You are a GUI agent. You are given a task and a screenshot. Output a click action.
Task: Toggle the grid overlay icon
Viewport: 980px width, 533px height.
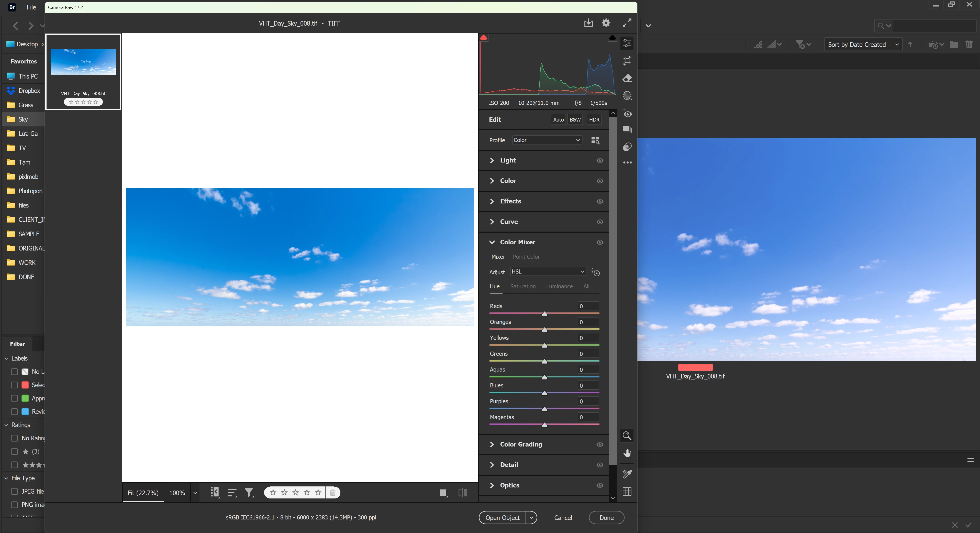click(627, 492)
